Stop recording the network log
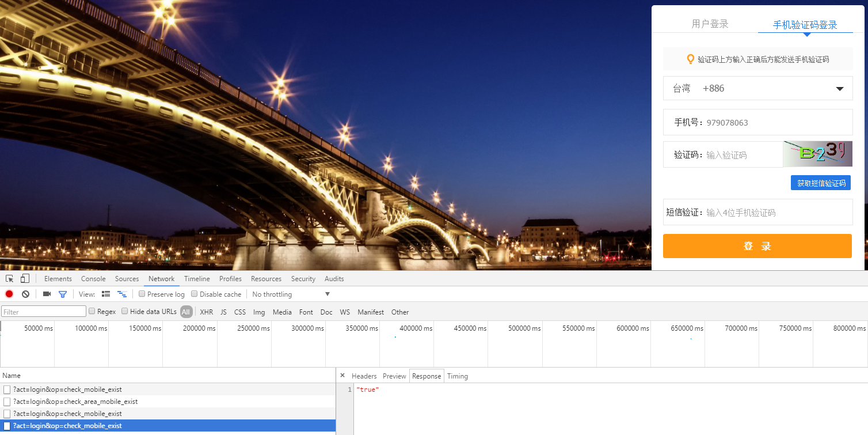This screenshot has width=868, height=435. [x=9, y=294]
